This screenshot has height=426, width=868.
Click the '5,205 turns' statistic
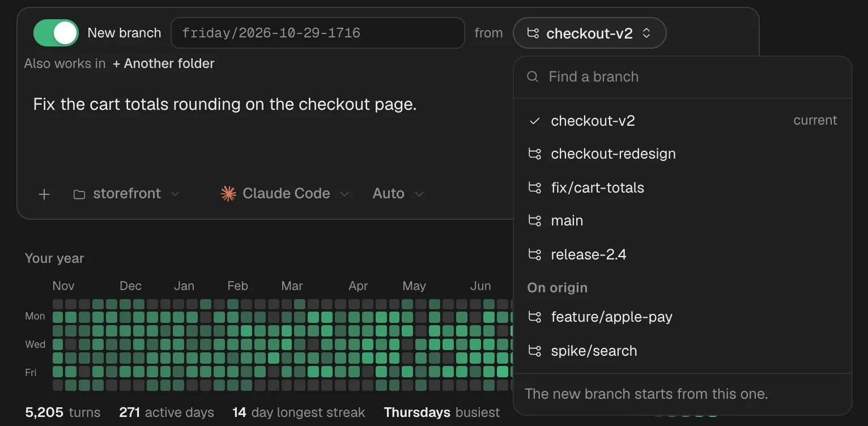coord(63,412)
